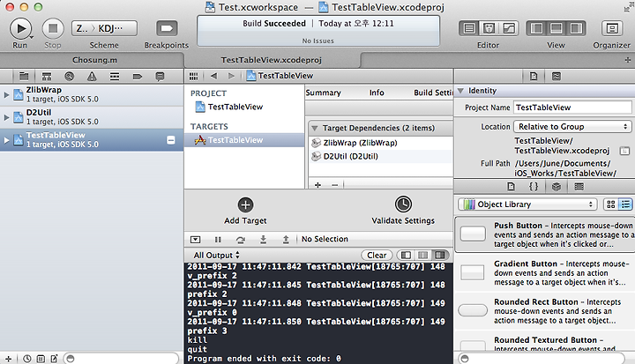Collapse the Identity section
The height and width of the screenshot is (364, 635).
coord(460,91)
